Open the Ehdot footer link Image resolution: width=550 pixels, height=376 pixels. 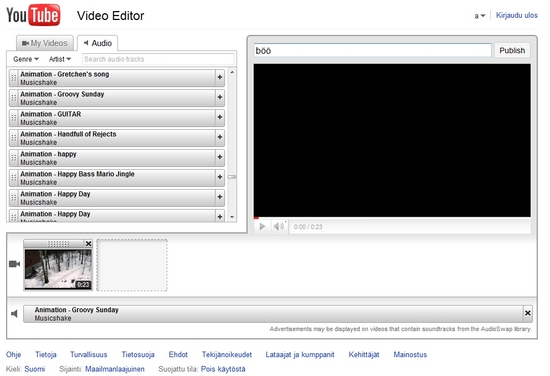point(178,355)
